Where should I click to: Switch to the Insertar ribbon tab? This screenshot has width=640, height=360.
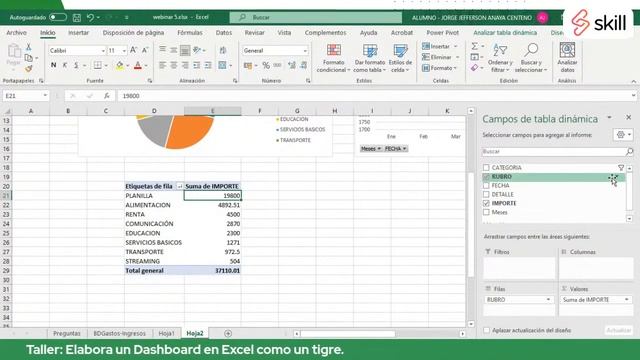click(x=78, y=33)
